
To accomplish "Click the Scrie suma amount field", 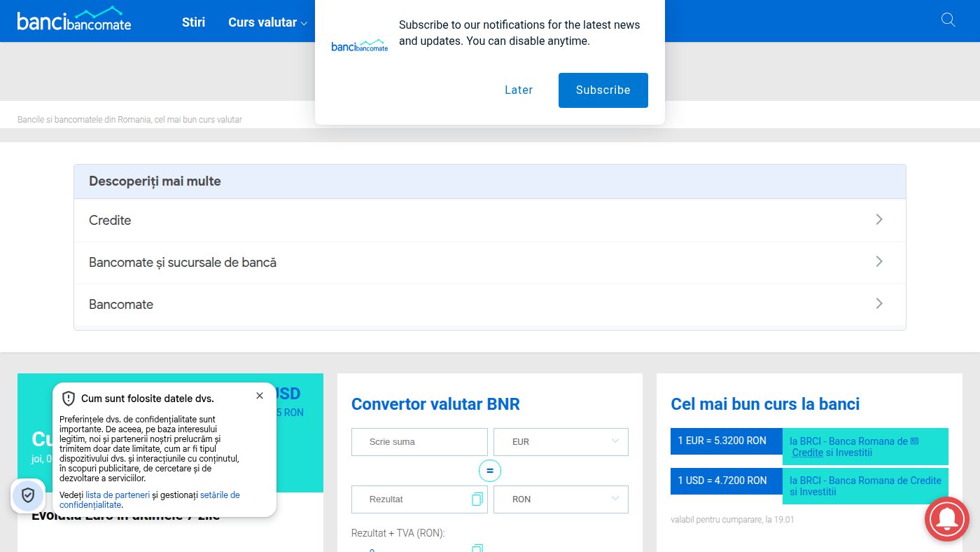I will (x=419, y=442).
